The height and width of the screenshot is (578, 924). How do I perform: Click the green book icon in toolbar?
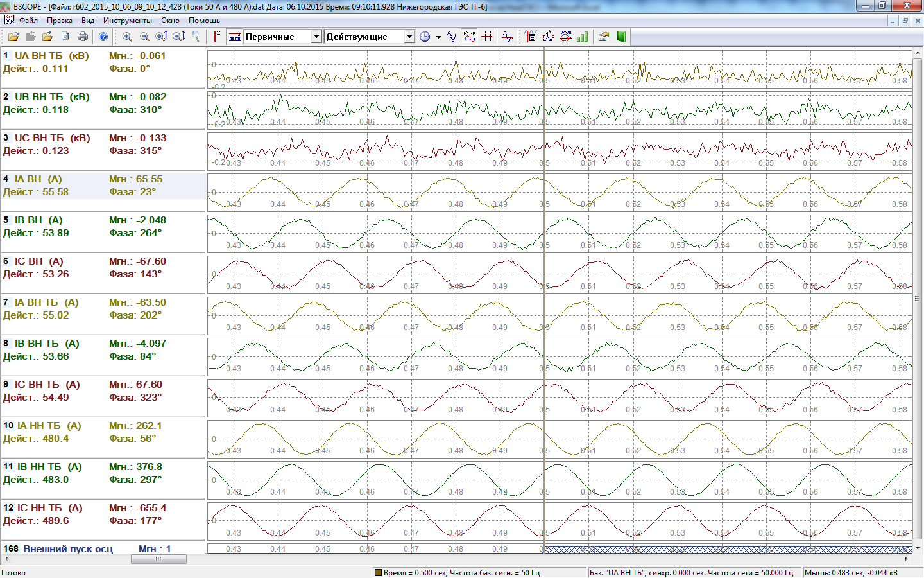[x=620, y=37]
